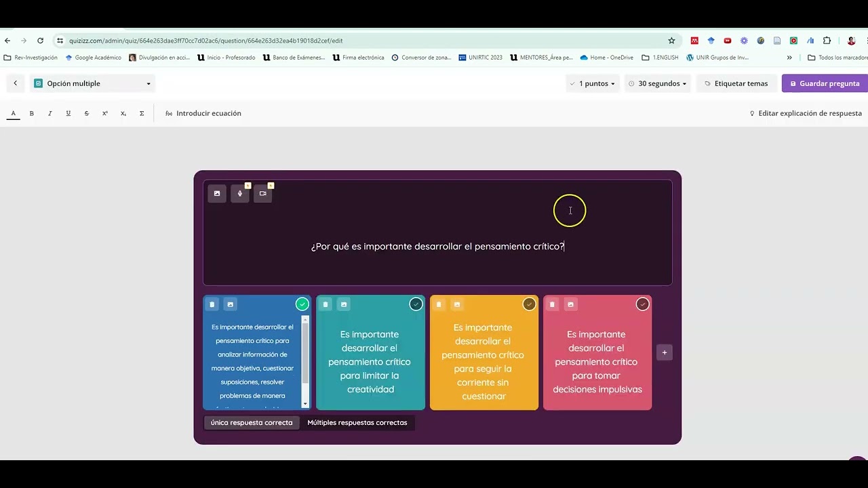Open the 'UNIR Grupos de Inv...' bookmark
This screenshot has height=488, width=868.
(x=717, y=58)
